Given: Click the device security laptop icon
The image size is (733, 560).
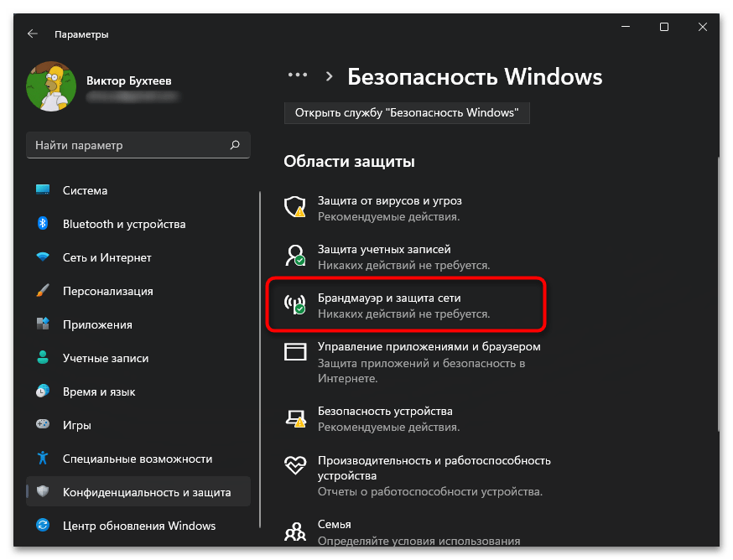Looking at the screenshot, I should 295,418.
